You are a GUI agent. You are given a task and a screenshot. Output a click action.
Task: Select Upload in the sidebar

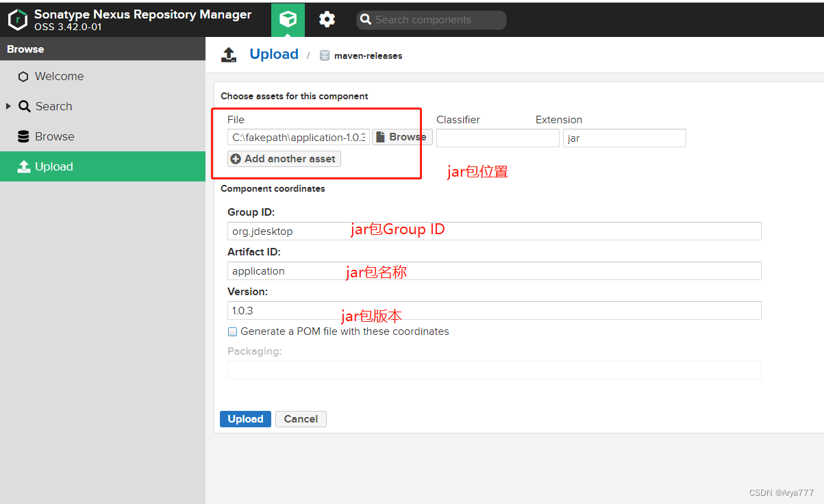pyautogui.click(x=103, y=166)
